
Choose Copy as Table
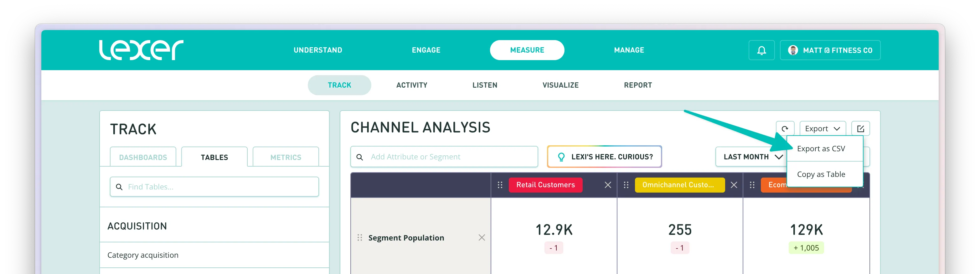pos(824,174)
